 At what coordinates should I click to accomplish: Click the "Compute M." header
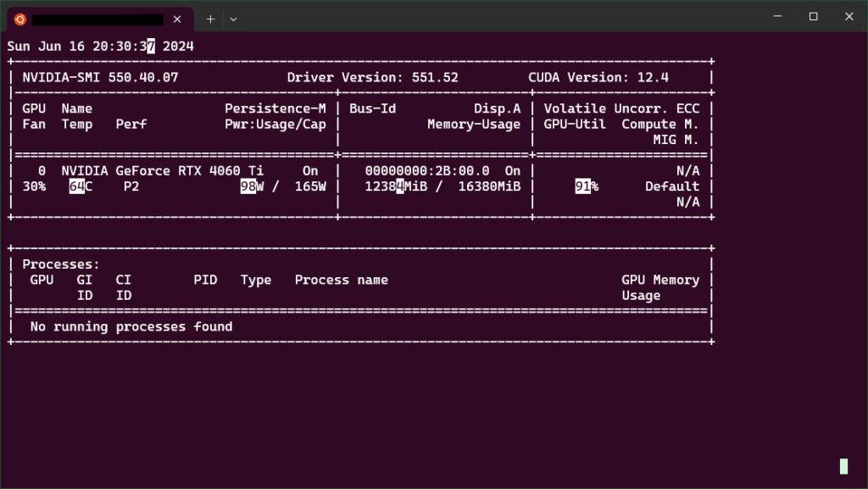[x=660, y=125]
